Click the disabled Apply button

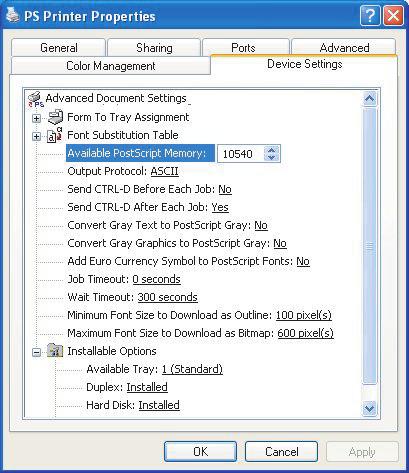pos(362,452)
